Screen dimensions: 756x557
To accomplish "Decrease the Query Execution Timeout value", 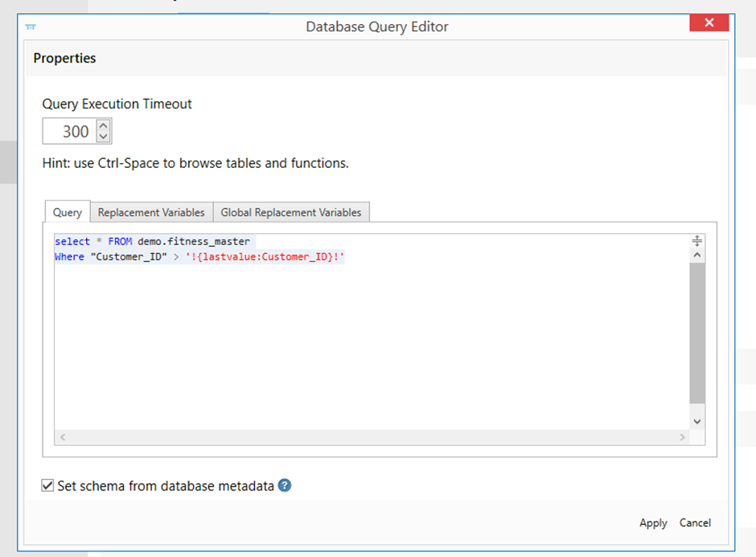I will point(103,137).
